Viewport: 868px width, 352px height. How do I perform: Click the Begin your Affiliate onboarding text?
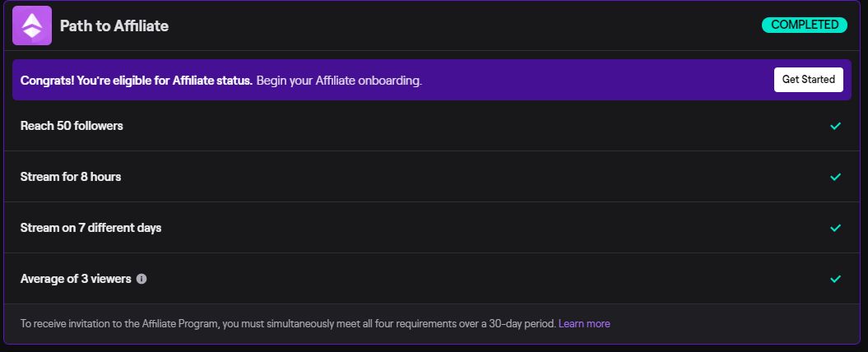point(339,81)
